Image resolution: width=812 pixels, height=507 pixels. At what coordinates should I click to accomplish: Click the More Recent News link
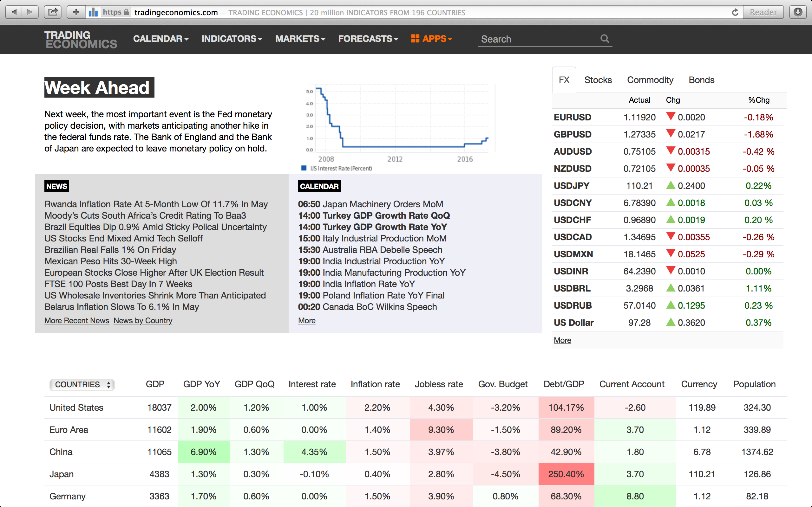pyautogui.click(x=77, y=321)
